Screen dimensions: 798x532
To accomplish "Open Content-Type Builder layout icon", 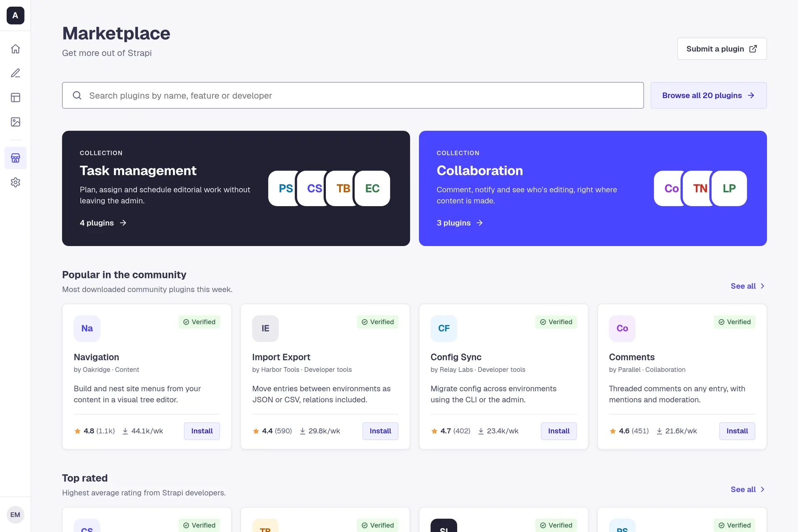I will (x=15, y=98).
